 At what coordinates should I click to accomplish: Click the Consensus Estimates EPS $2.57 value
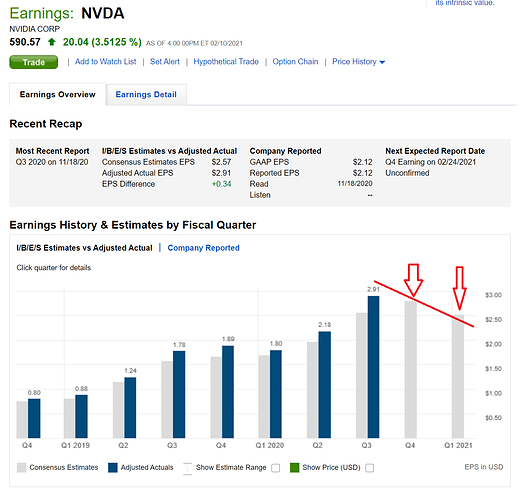221,162
